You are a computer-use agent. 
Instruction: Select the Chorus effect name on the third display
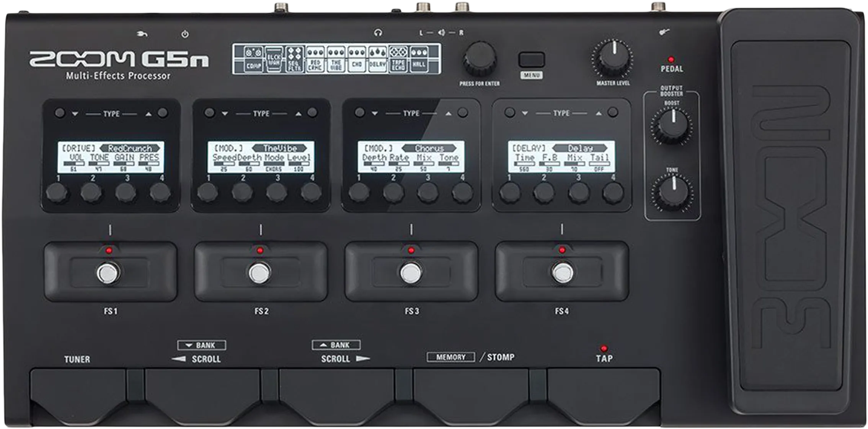429,148
